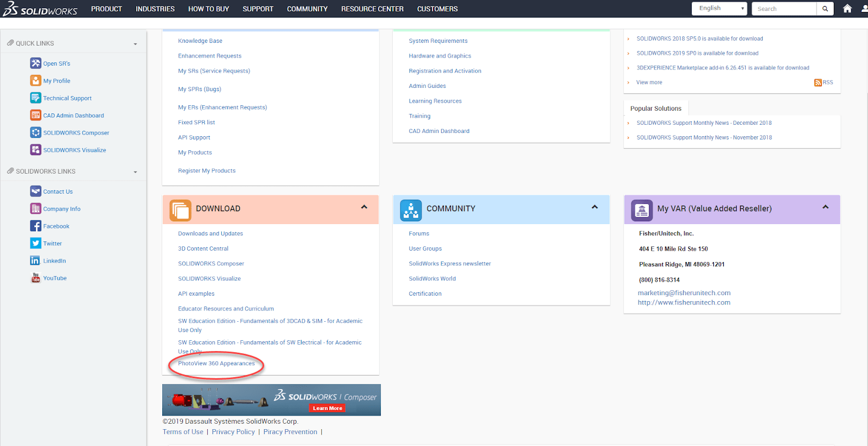The height and width of the screenshot is (446, 868).
Task: Click the user account icon at top right
Action: (x=865, y=9)
